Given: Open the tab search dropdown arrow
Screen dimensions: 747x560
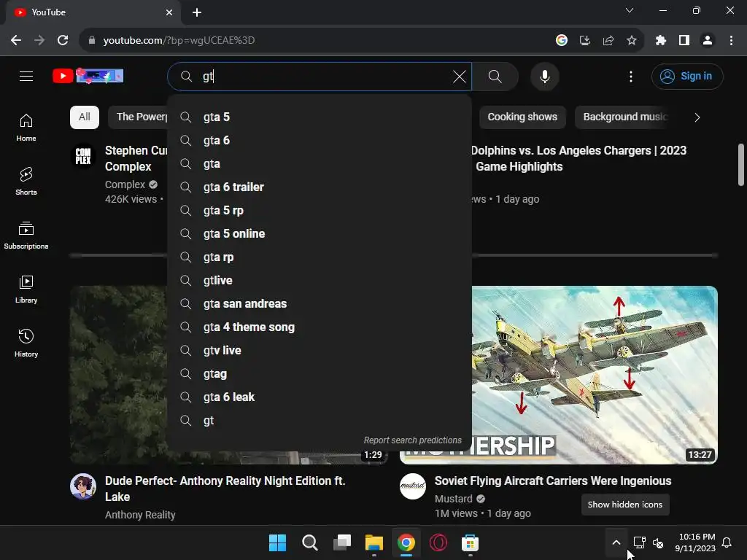Looking at the screenshot, I should coord(630,10).
